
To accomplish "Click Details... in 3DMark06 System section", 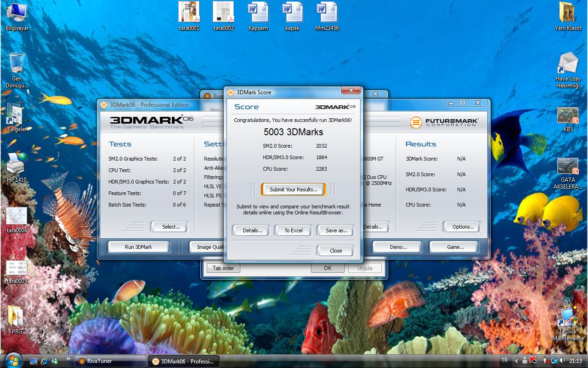I will [375, 227].
